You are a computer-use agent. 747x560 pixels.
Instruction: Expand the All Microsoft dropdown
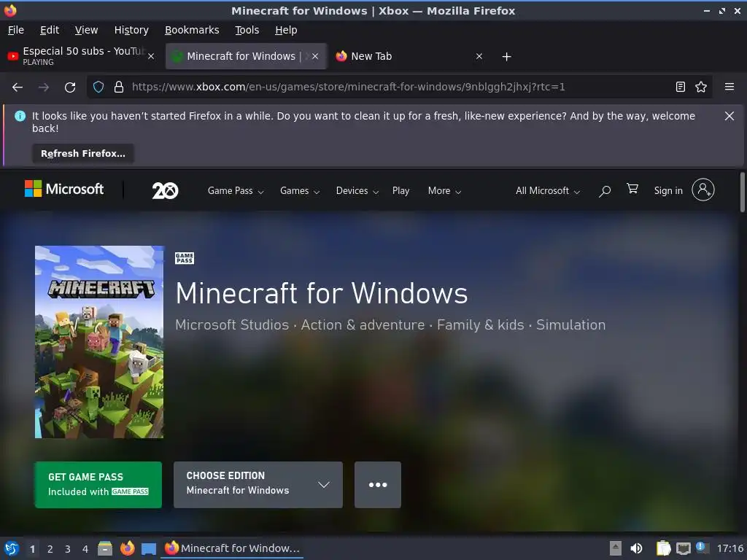pyautogui.click(x=548, y=191)
